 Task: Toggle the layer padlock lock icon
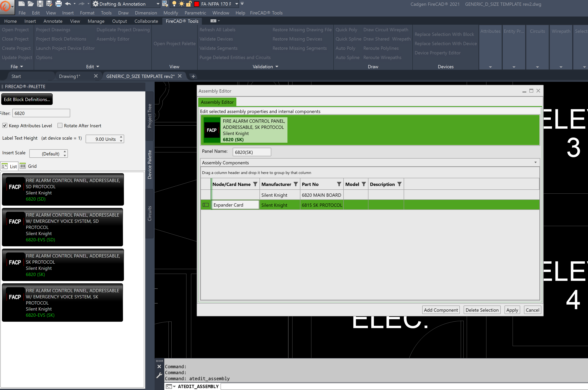[189, 4]
